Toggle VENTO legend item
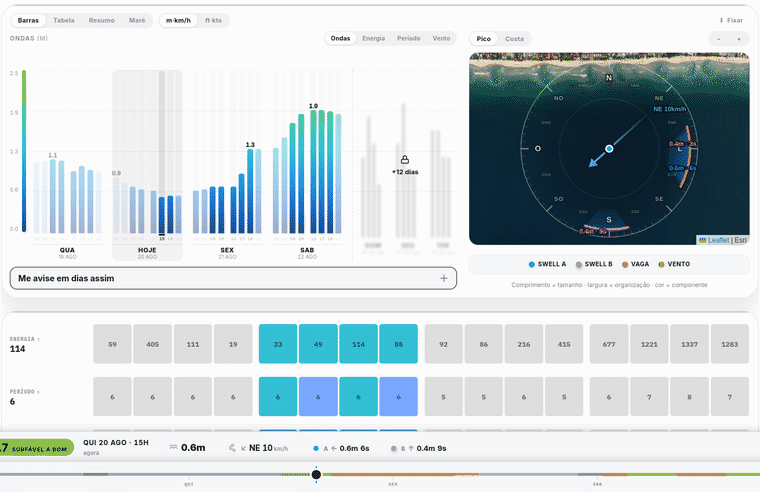 674,264
